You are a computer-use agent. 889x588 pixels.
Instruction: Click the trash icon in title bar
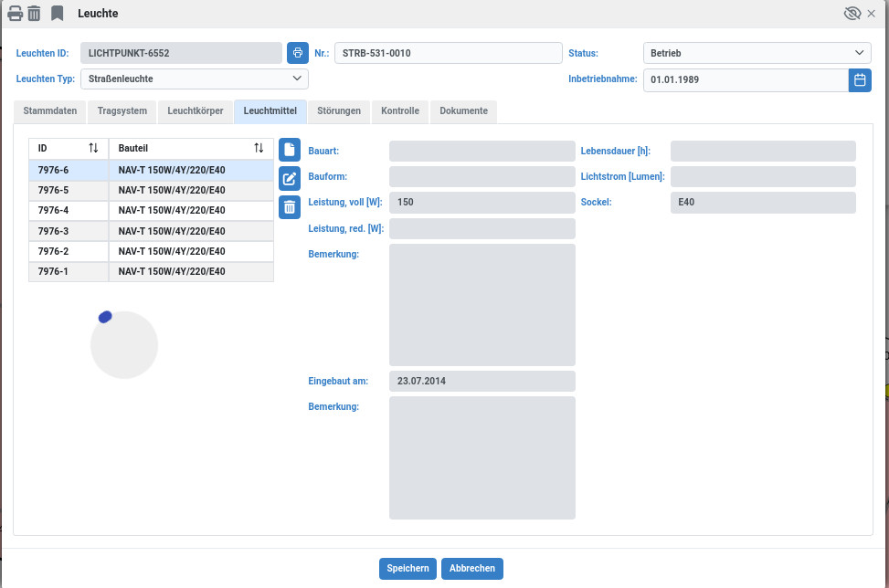click(34, 14)
